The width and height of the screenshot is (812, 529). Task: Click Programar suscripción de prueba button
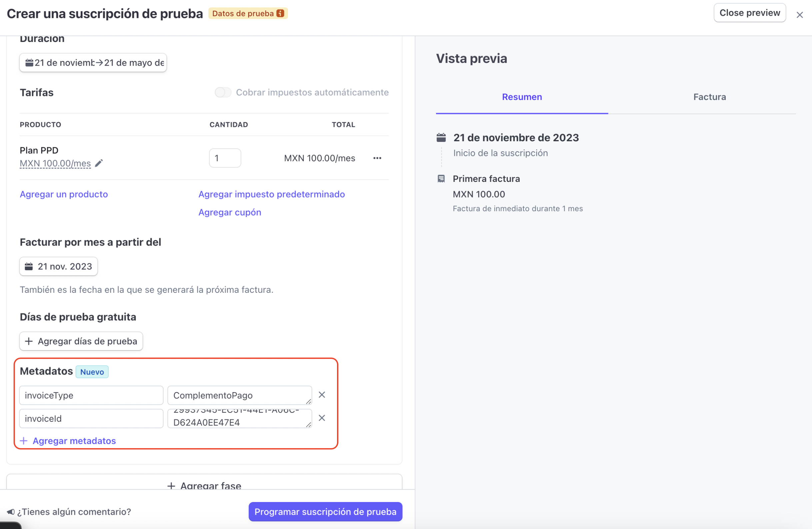click(325, 512)
